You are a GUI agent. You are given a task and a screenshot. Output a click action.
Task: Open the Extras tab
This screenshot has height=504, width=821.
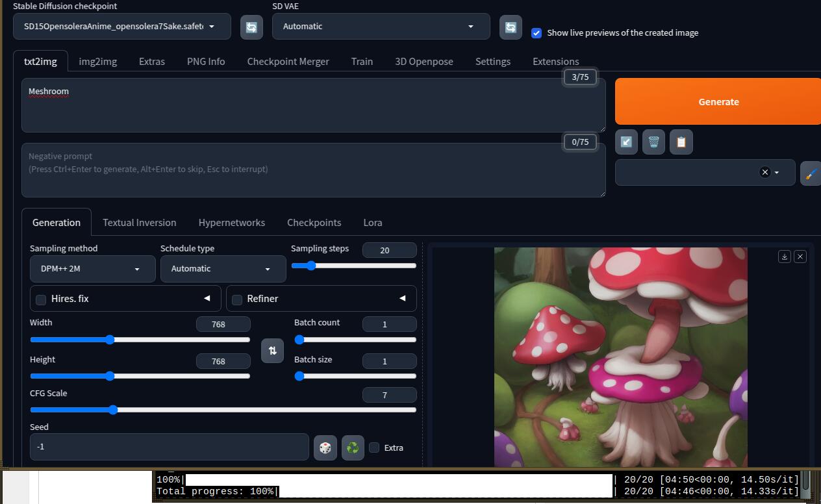pyautogui.click(x=152, y=62)
